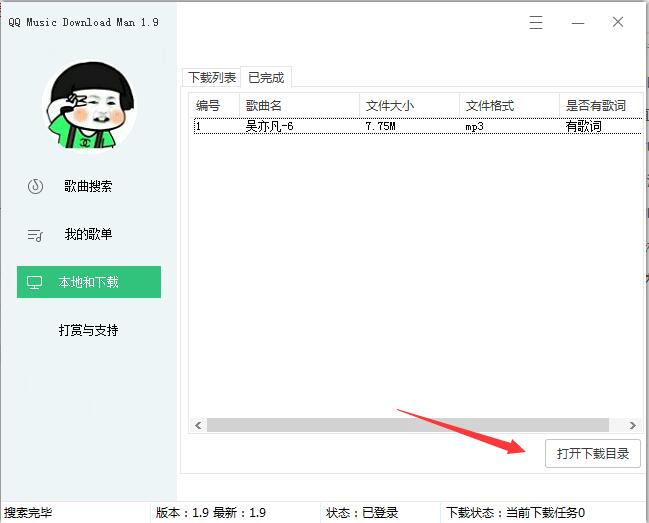Click the 打开下载目录 button
This screenshot has height=523, width=649.
[592, 453]
